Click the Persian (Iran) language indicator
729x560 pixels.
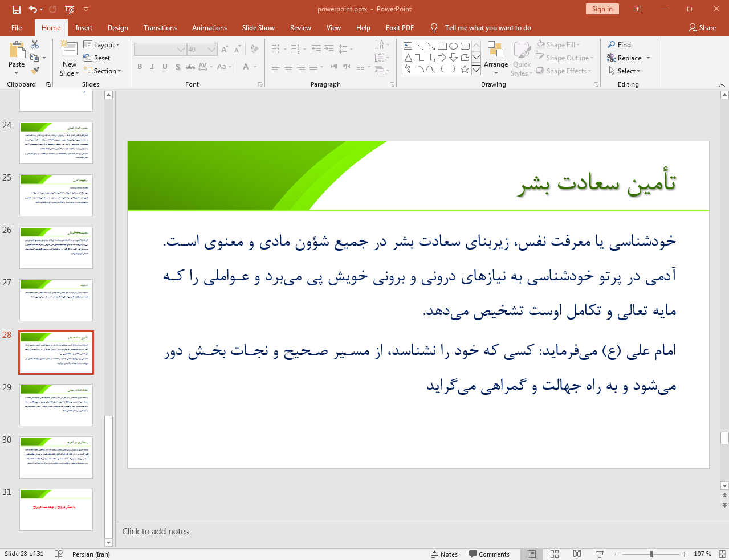tap(91, 554)
